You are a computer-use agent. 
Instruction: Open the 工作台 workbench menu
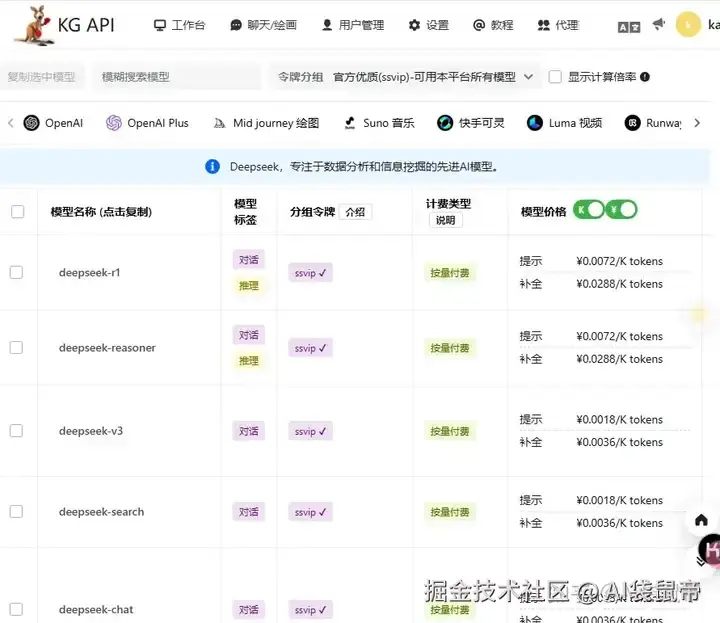pos(180,25)
